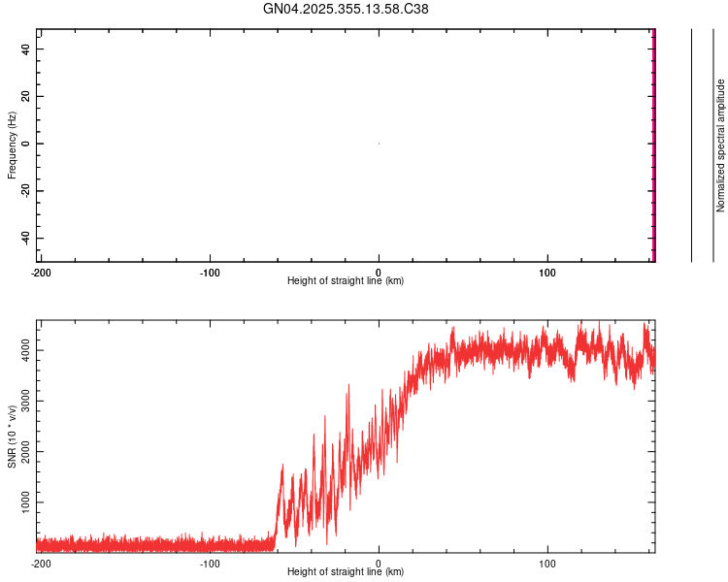
Task: Select the Frequency (Hz) axis label
Action: [12, 145]
